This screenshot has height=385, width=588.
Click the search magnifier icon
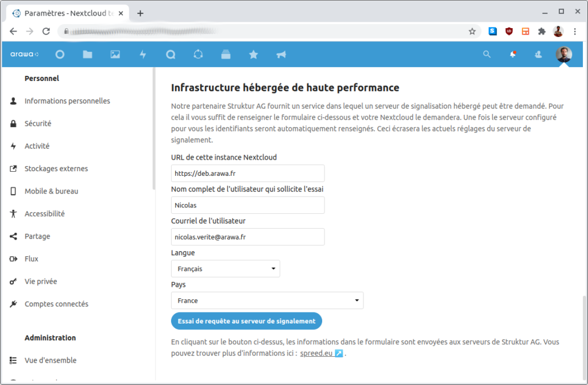487,55
